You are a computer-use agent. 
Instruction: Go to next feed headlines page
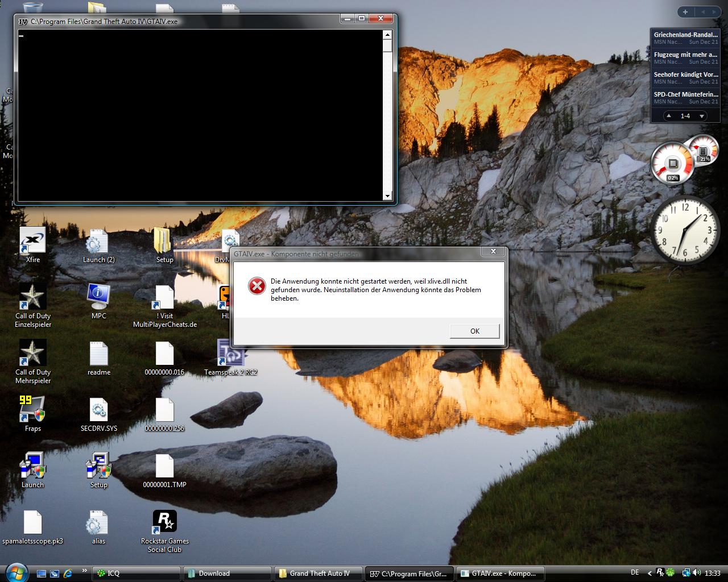702,116
